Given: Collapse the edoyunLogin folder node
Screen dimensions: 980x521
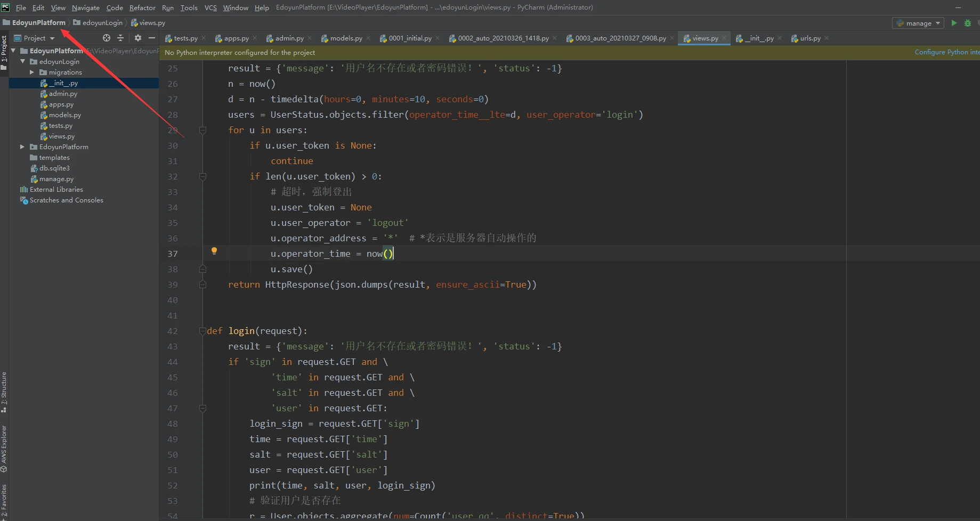Looking at the screenshot, I should coord(23,61).
